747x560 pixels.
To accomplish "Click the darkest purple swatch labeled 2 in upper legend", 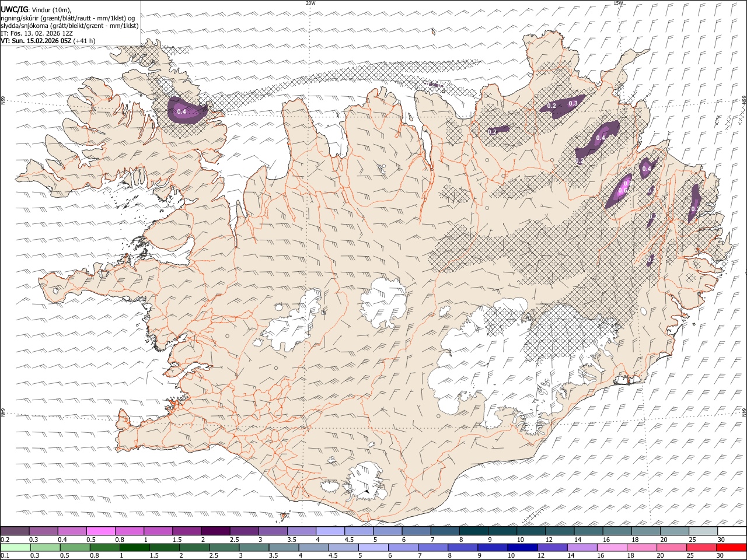I will click(215, 531).
